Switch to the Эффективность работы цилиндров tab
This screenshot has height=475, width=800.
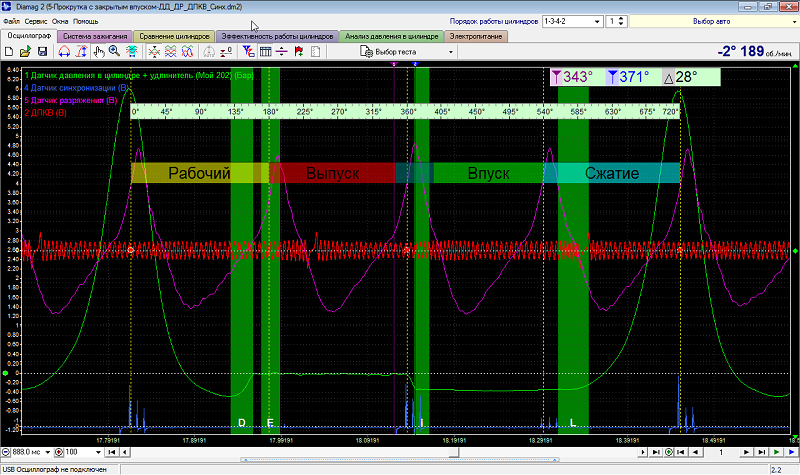[277, 36]
